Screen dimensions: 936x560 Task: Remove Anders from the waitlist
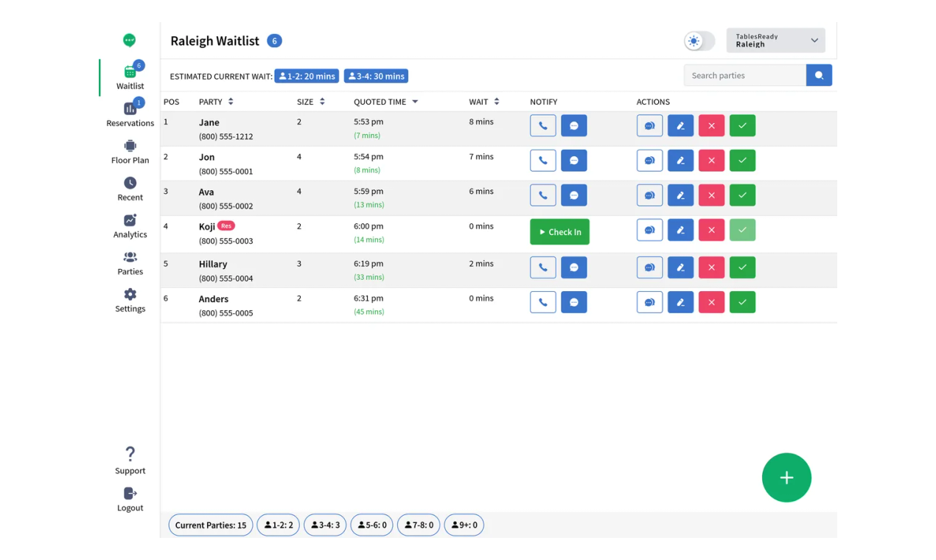[712, 302]
